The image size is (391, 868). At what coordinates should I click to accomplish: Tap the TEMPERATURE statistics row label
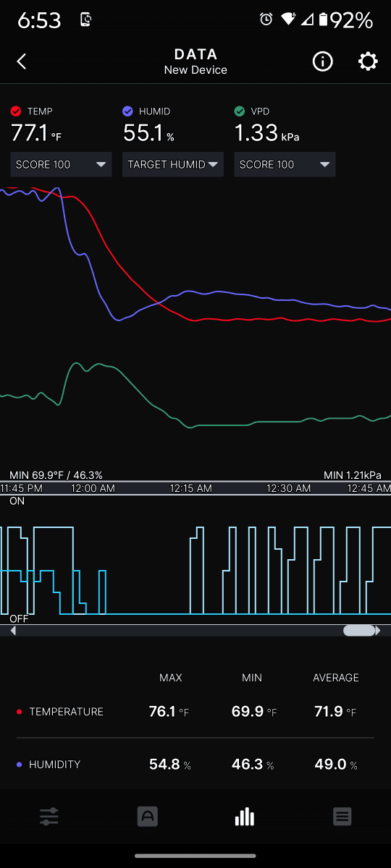66,712
